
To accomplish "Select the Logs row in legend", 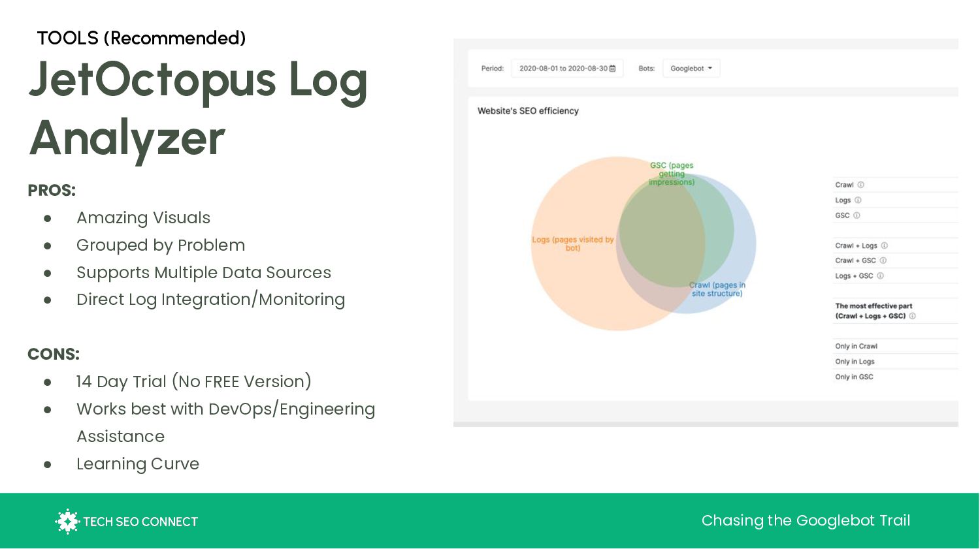I will (895, 200).
